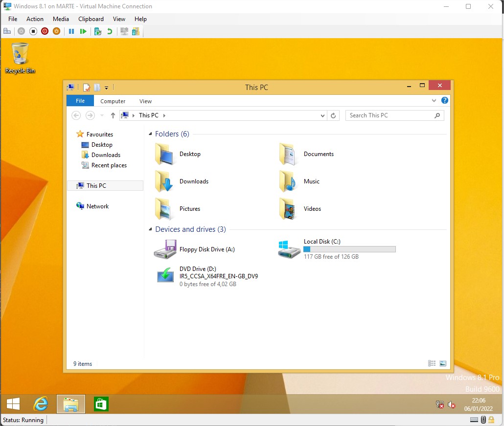Click the Windows Start button
The image size is (504, 426).
click(x=13, y=404)
